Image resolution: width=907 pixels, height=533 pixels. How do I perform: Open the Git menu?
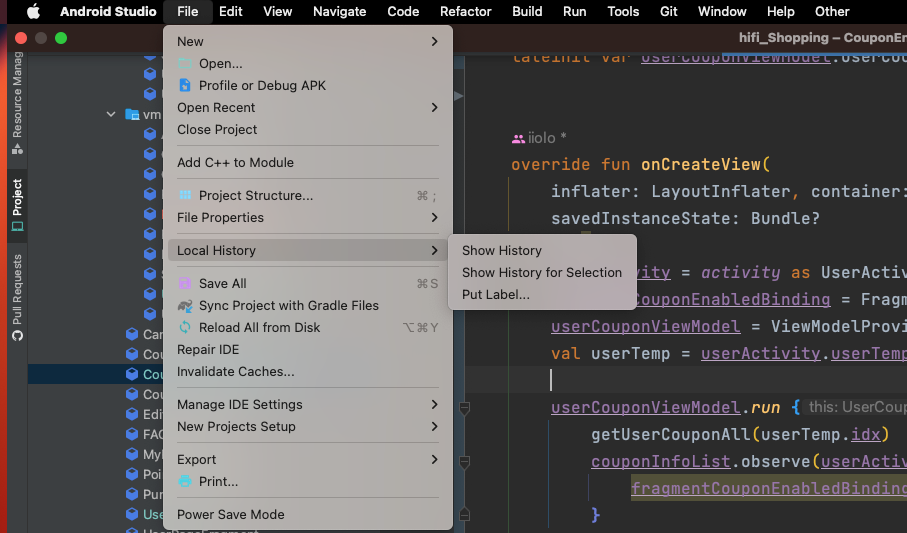click(x=668, y=12)
